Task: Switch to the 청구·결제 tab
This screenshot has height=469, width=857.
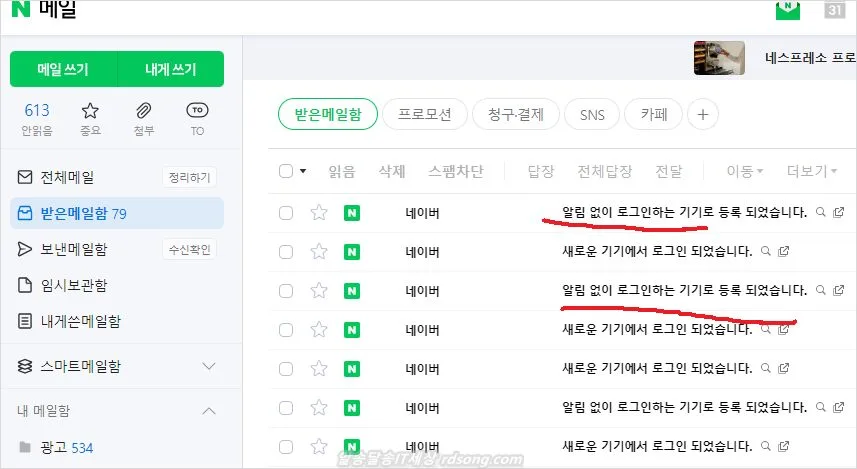Action: [x=514, y=115]
